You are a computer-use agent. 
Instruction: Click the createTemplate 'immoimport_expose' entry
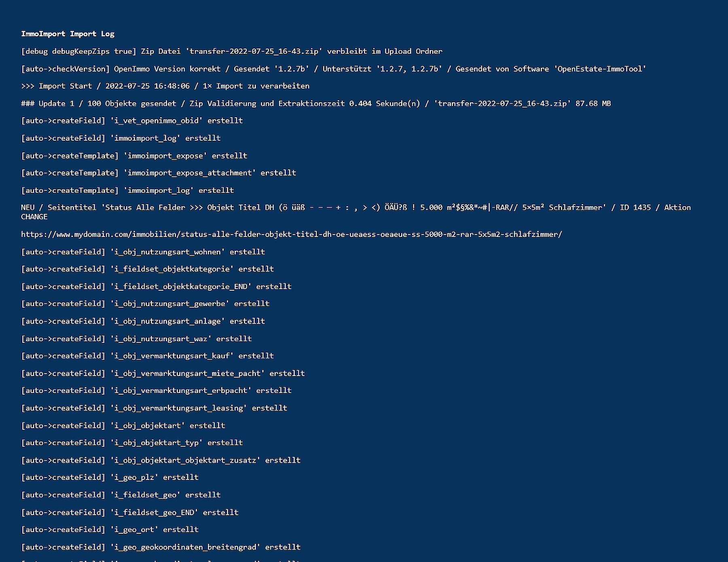pyautogui.click(x=134, y=156)
